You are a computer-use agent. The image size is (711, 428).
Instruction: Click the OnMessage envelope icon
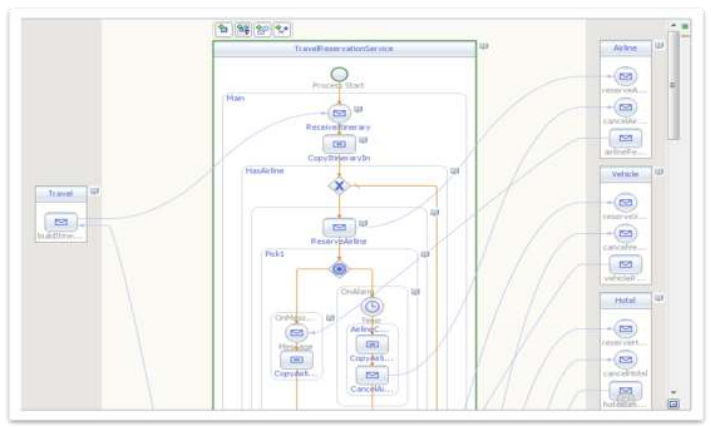[297, 333]
